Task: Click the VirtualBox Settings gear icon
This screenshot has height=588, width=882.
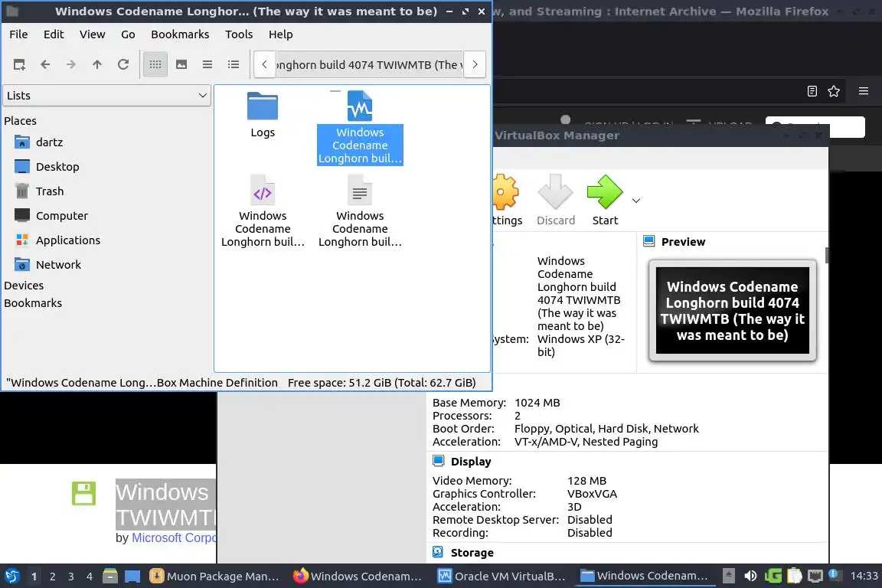Action: click(505, 192)
